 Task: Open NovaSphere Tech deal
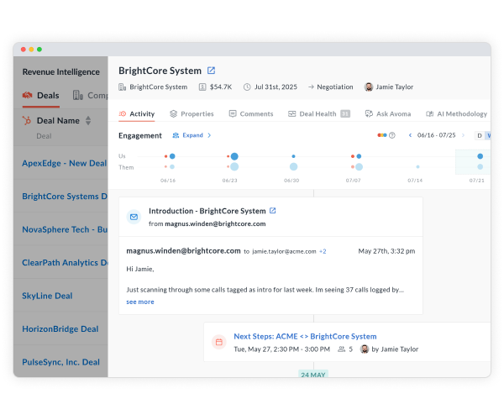point(65,229)
